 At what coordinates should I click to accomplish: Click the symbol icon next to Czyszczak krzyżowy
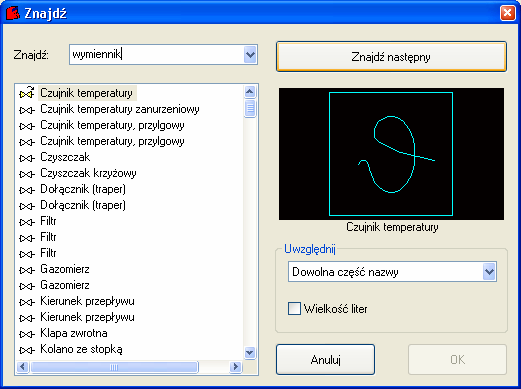27,174
